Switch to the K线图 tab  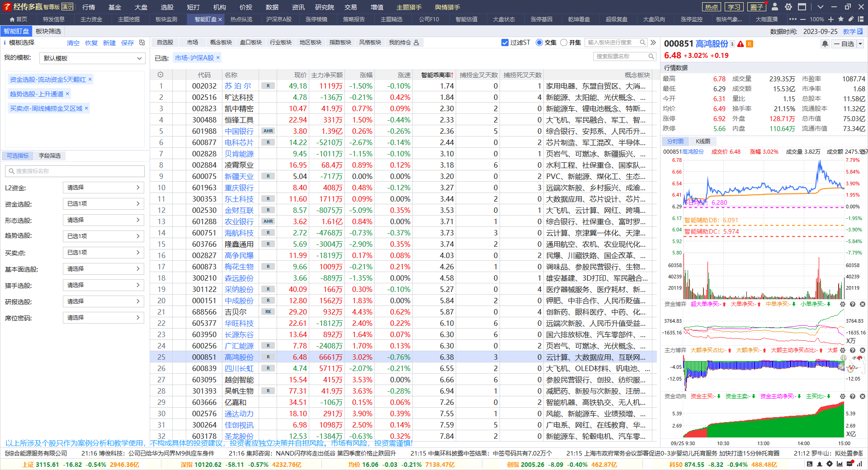pyautogui.click(x=703, y=141)
